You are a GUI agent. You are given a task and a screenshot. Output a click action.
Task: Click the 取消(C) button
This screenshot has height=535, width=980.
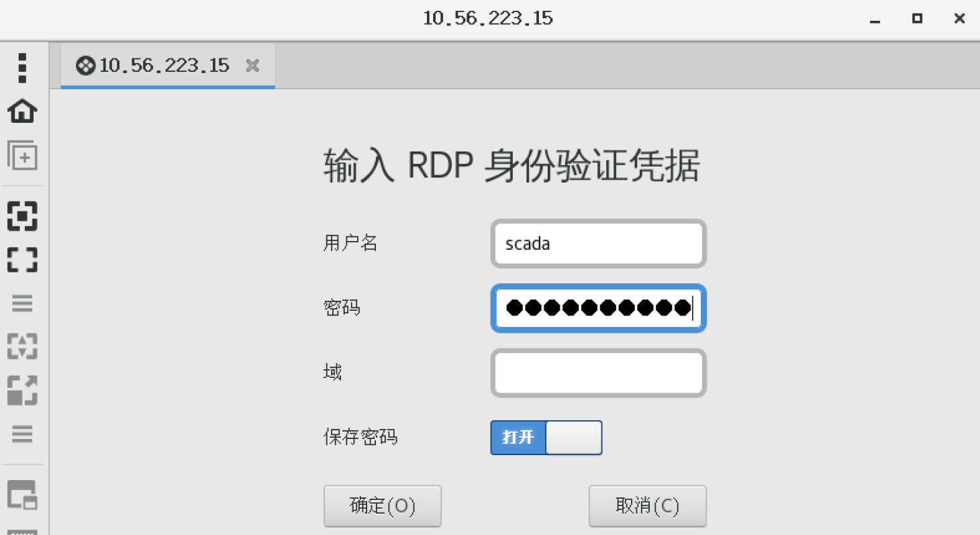click(647, 506)
